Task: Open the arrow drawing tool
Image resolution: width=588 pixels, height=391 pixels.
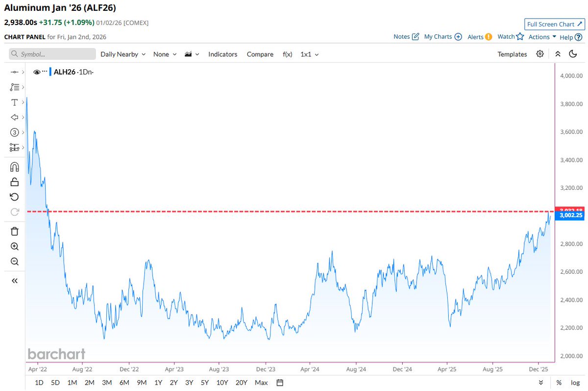Action: (14, 117)
